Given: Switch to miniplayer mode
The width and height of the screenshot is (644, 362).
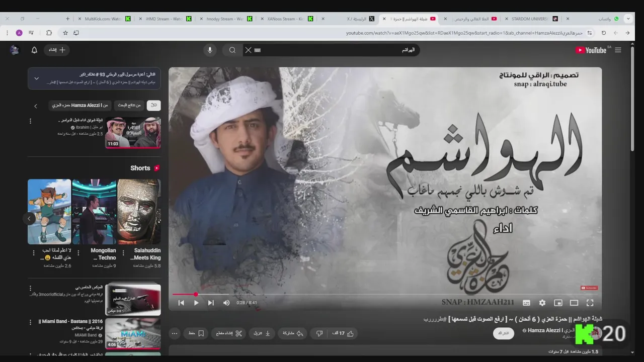Looking at the screenshot, I should point(558,303).
